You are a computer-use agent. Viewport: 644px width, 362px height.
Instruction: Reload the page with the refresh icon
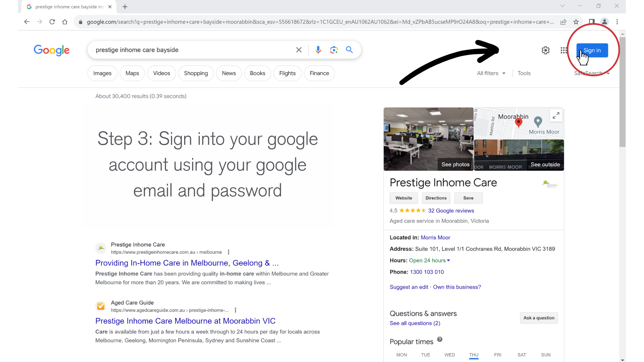[x=52, y=22]
